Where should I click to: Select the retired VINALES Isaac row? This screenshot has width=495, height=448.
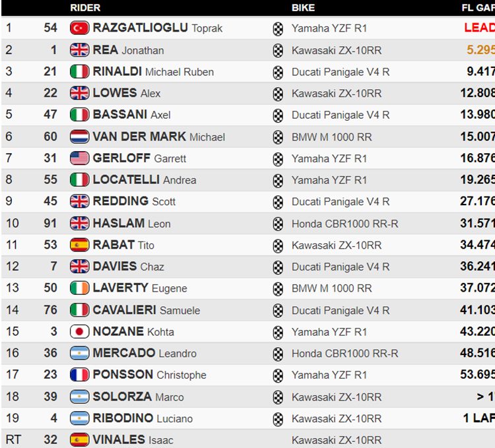click(x=248, y=439)
